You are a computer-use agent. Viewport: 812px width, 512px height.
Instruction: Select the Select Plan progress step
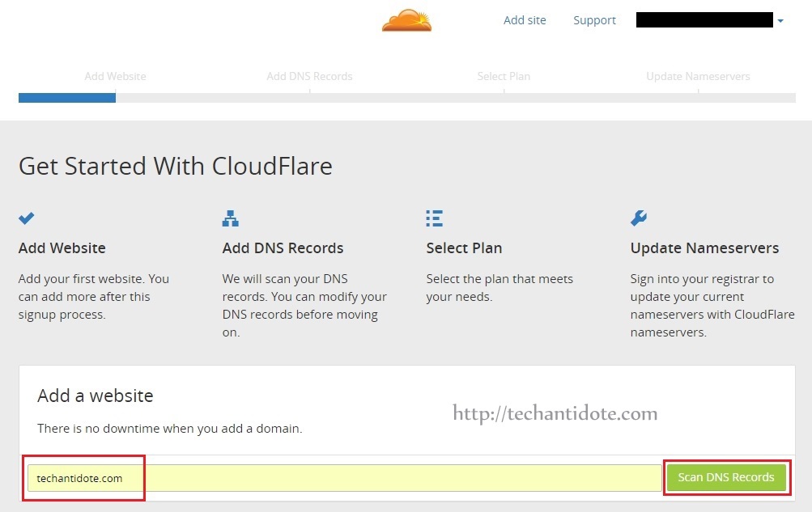[x=504, y=76]
